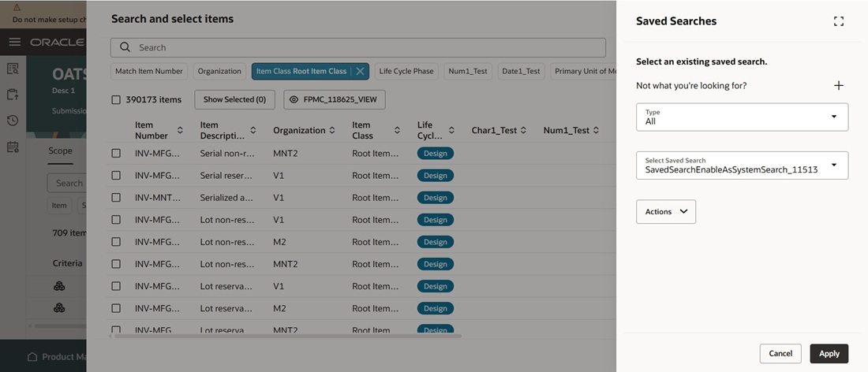Sort by Num1_Test column
Image resolution: width=868 pixels, height=372 pixels.
(597, 131)
